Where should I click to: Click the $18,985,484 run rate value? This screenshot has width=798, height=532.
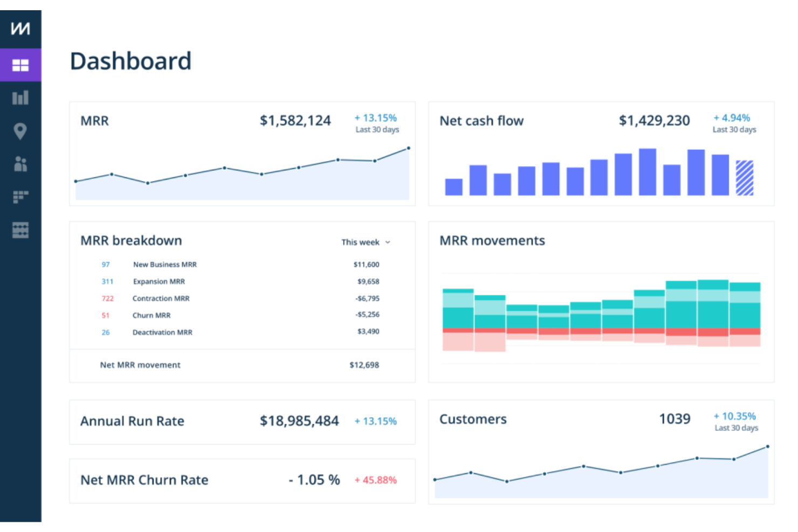[x=299, y=421]
